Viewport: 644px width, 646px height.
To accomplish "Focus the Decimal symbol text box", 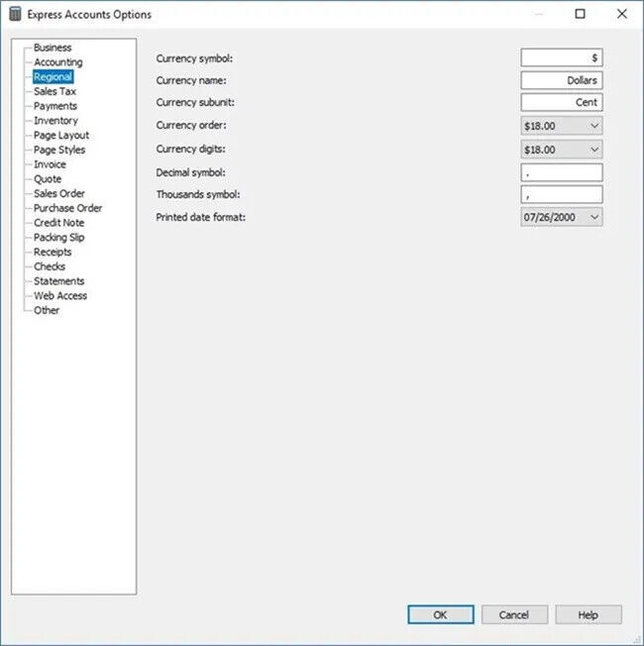I will point(561,172).
